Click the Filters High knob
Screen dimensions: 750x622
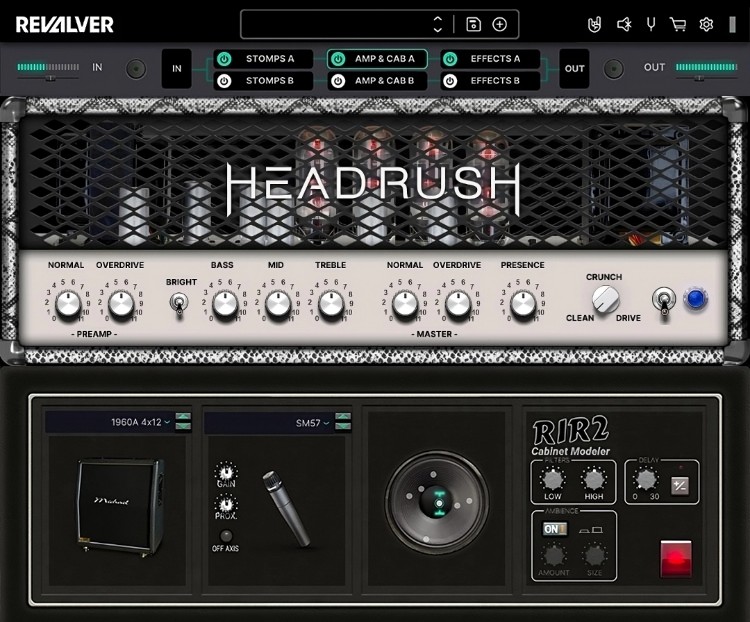(594, 479)
